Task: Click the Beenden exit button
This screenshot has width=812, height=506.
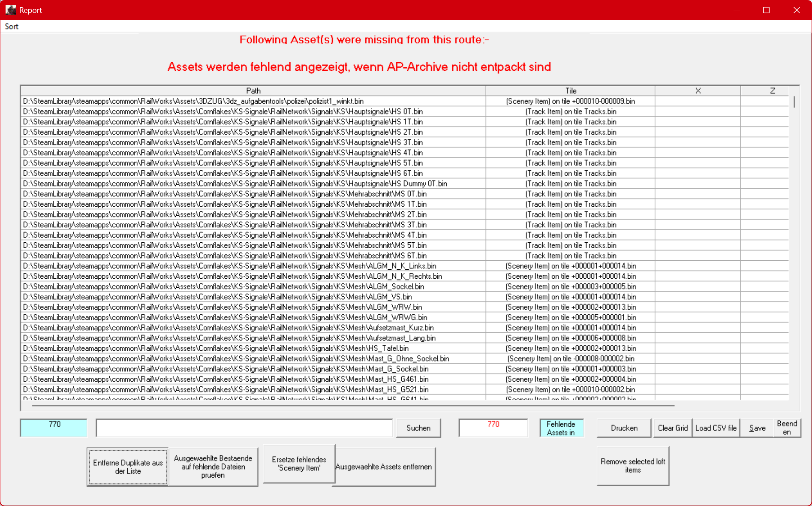Action: coord(787,428)
